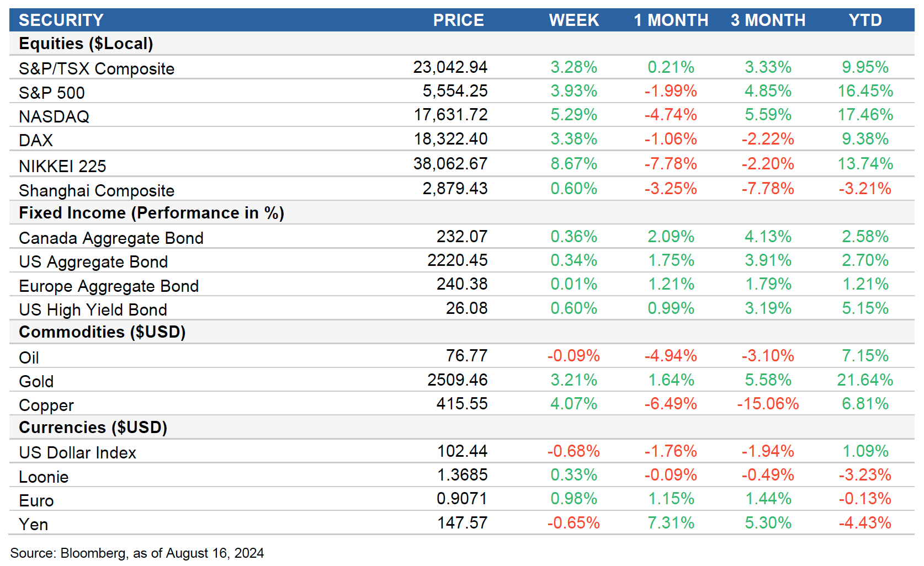Viewport: 924px width, 566px height.
Task: Click Euro price 0.9071
Action: coord(462,499)
